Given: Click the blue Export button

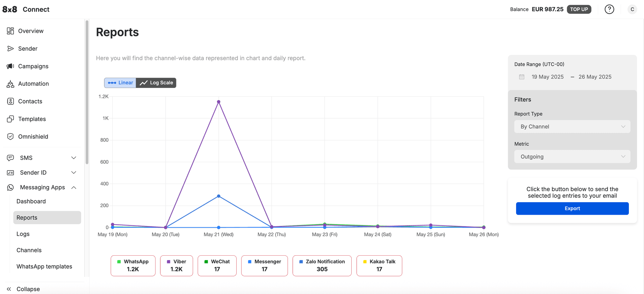Looking at the screenshot, I should point(572,209).
